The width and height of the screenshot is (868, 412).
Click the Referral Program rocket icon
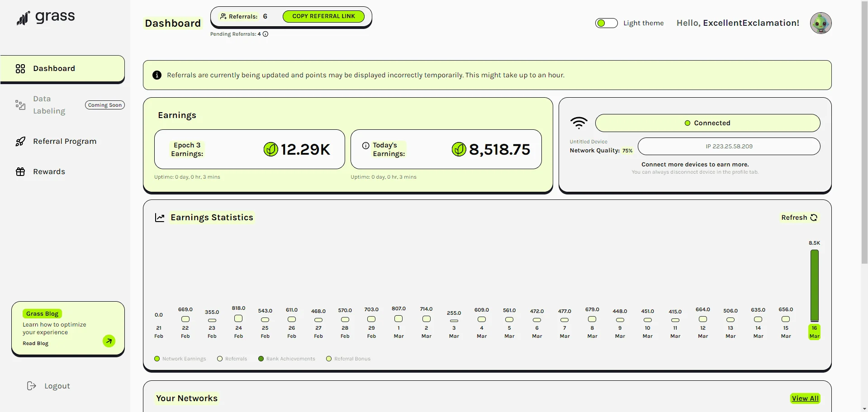pos(20,142)
